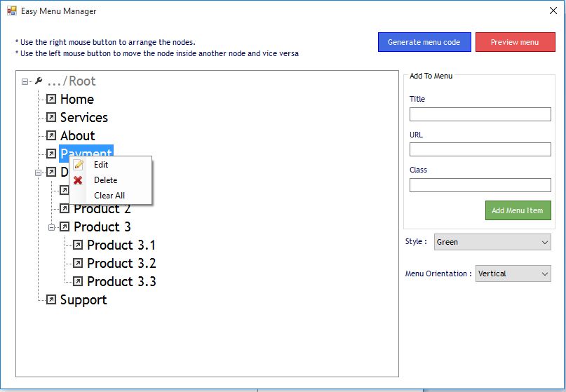
Task: Click the link icon beside About
Action: pyautogui.click(x=51, y=135)
